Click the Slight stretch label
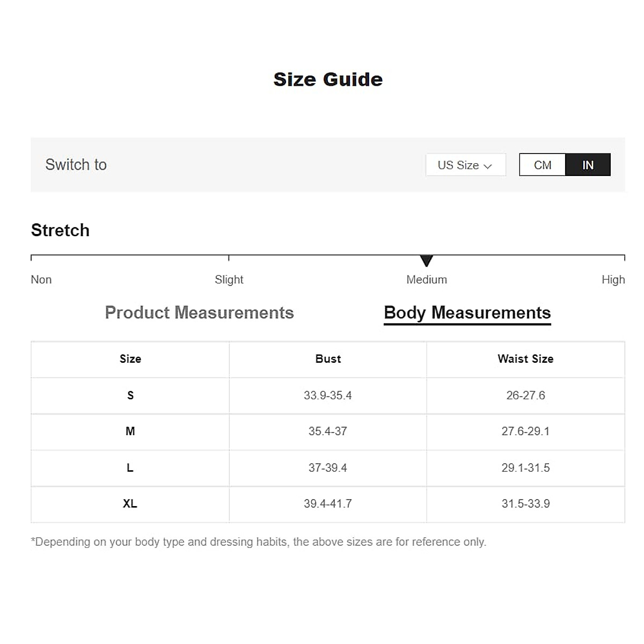This screenshot has width=644, height=644. pyautogui.click(x=229, y=280)
